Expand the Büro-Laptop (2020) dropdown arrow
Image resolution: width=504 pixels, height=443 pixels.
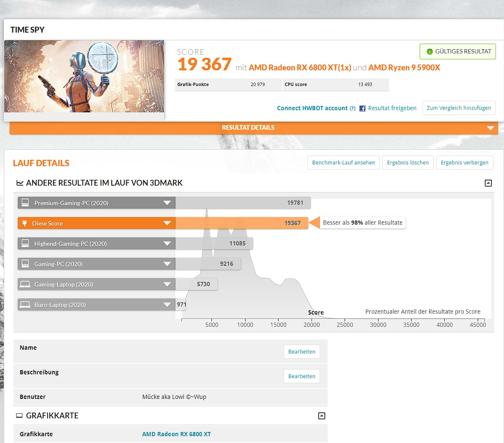click(167, 304)
